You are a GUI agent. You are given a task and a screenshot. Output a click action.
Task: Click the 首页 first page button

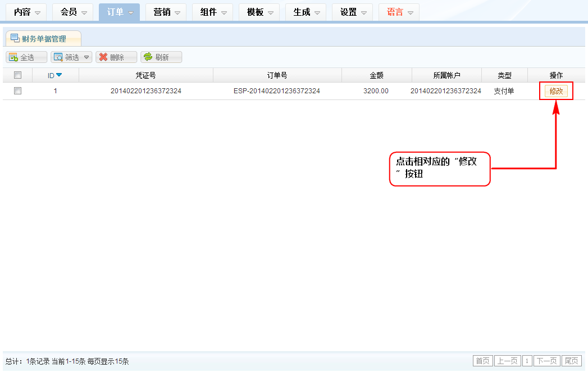[x=482, y=361]
